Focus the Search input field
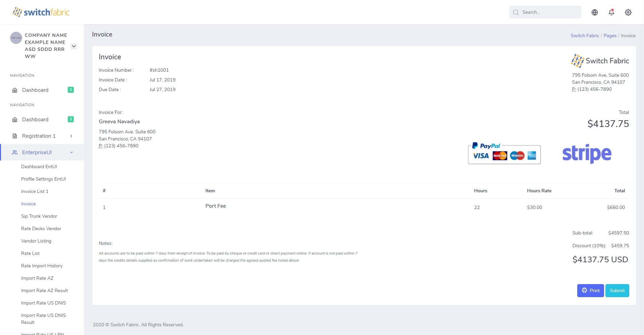The width and height of the screenshot is (644, 335). (x=549, y=12)
